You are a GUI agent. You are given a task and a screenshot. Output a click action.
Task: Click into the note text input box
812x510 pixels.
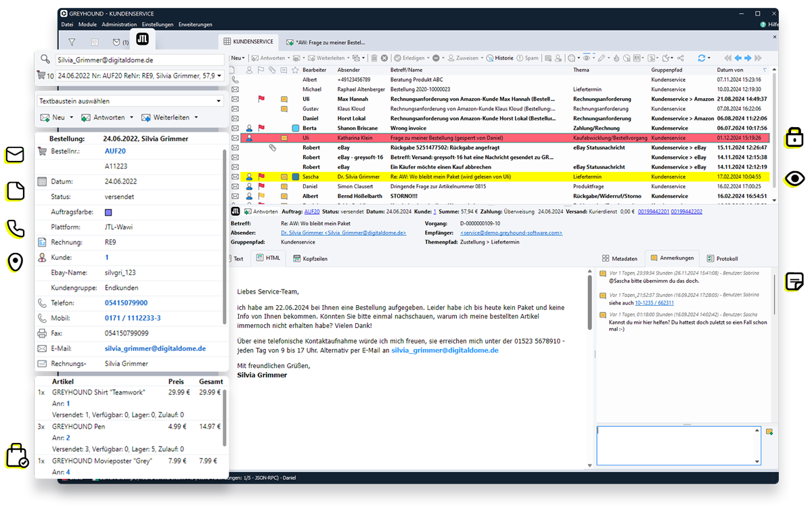(678, 445)
